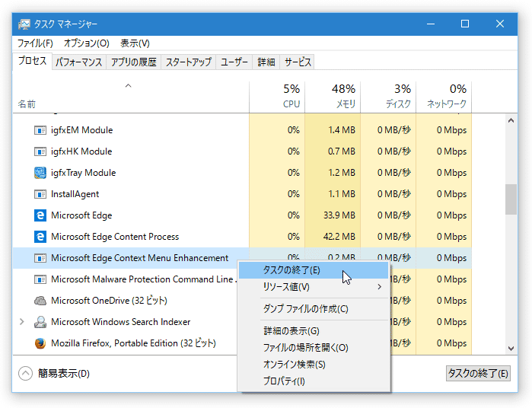This screenshot has width=532, height=408.
Task: Collapse to simple view with the circle arrow
Action: pyautogui.click(x=25, y=374)
